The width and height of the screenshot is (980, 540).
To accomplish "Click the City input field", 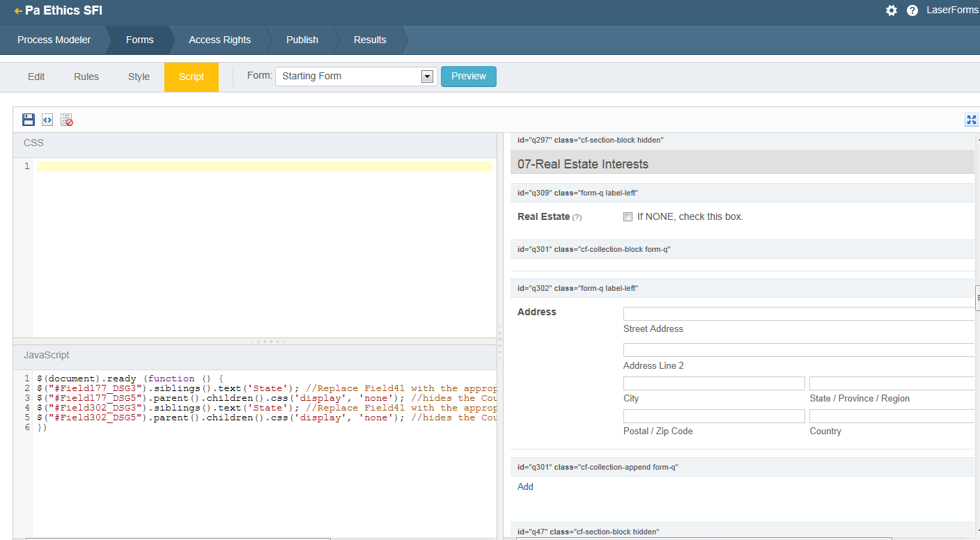I will [714, 383].
